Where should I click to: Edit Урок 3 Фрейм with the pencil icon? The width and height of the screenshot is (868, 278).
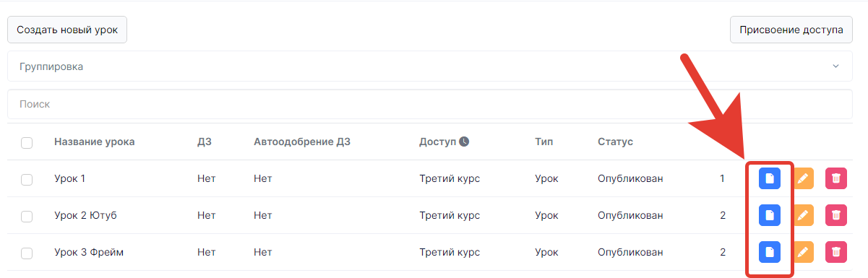[803, 252]
